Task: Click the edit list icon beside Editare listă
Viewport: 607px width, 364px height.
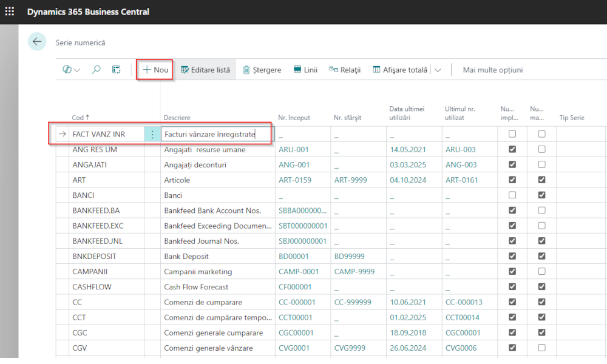Action: tap(185, 70)
